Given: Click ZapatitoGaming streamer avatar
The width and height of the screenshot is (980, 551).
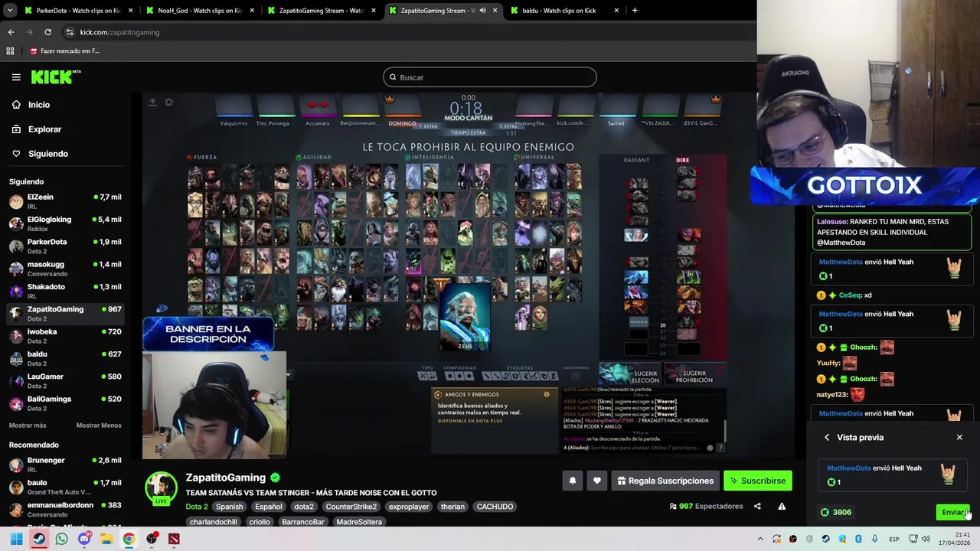Looking at the screenshot, I should (x=162, y=487).
